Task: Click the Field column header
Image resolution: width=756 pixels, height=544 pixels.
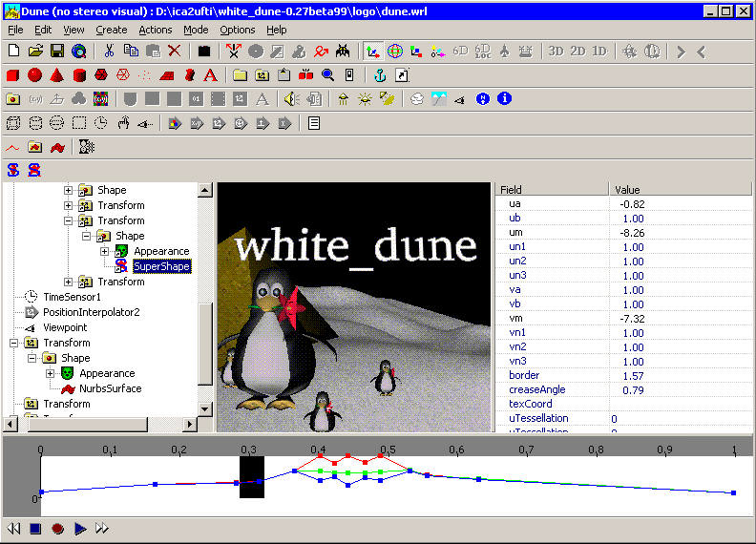Action: point(552,190)
